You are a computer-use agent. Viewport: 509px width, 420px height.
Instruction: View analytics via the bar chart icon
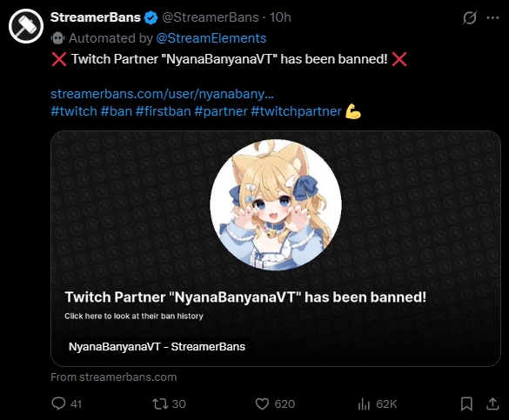[364, 404]
